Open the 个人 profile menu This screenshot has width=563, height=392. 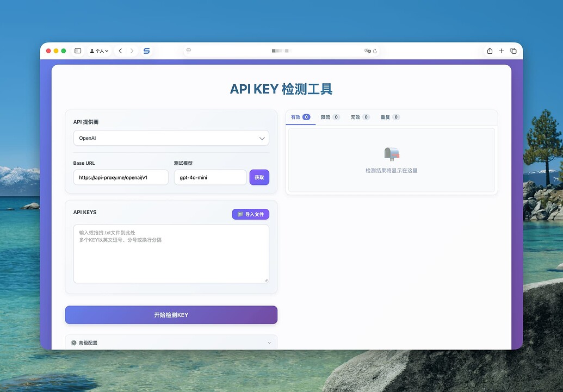tap(99, 51)
